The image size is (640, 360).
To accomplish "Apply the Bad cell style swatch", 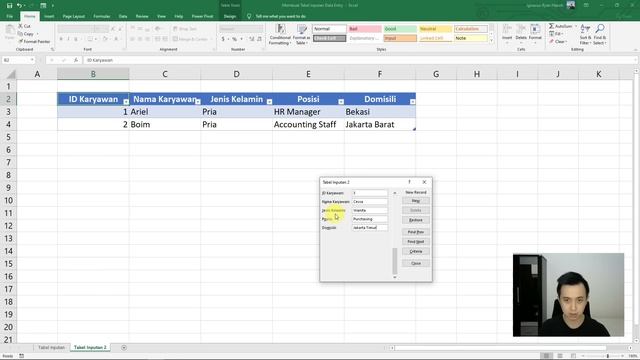I will (x=364, y=29).
